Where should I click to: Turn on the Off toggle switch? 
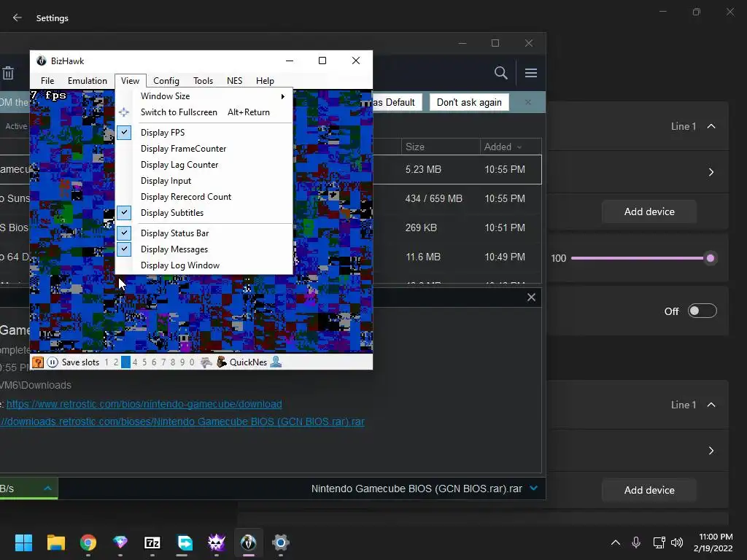pyautogui.click(x=703, y=311)
